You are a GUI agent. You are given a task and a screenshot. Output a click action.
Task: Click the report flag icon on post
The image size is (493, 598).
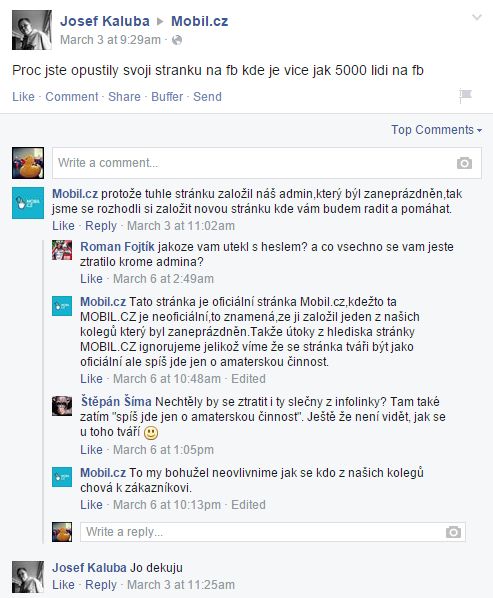pos(465,96)
